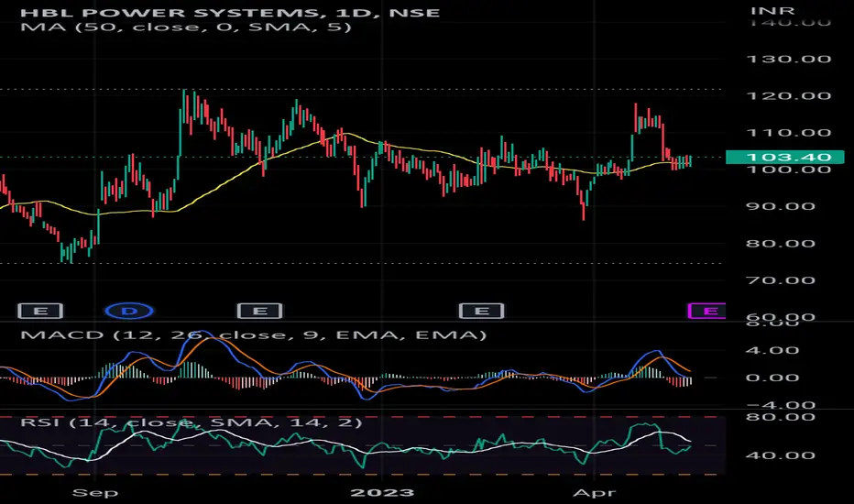Open the earnings E marker near February

click(x=481, y=312)
